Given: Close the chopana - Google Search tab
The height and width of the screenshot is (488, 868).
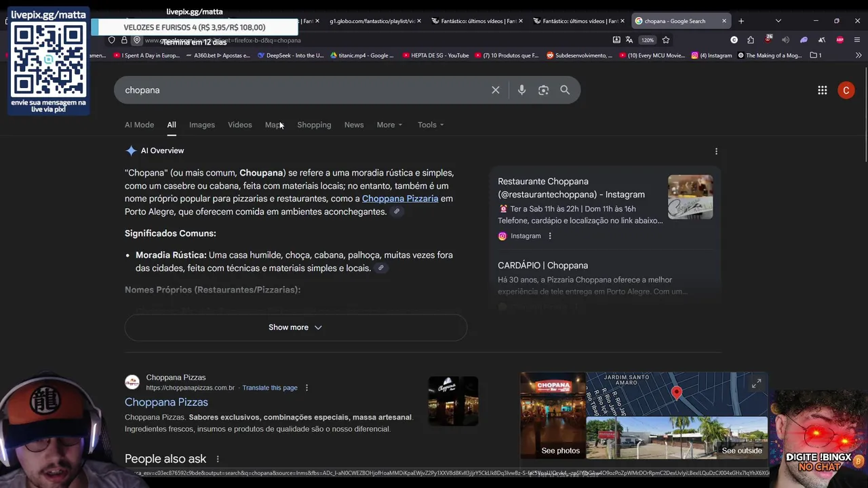Looking at the screenshot, I should (x=724, y=21).
